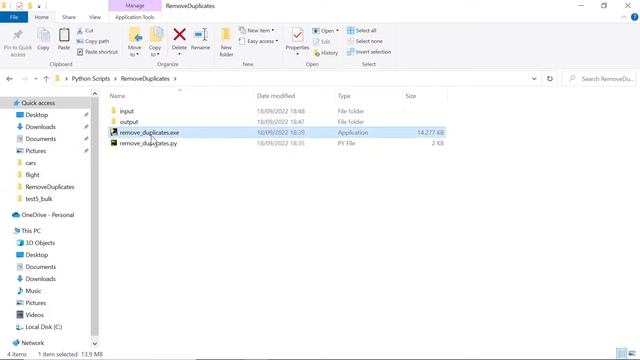The width and height of the screenshot is (640, 360).
Task: Create a New folder
Action: tap(226, 42)
